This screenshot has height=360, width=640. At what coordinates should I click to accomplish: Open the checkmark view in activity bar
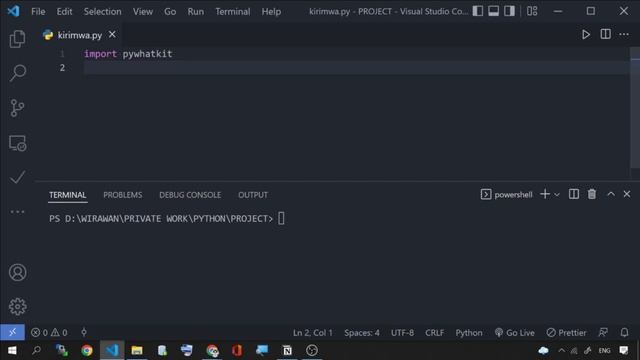18,177
